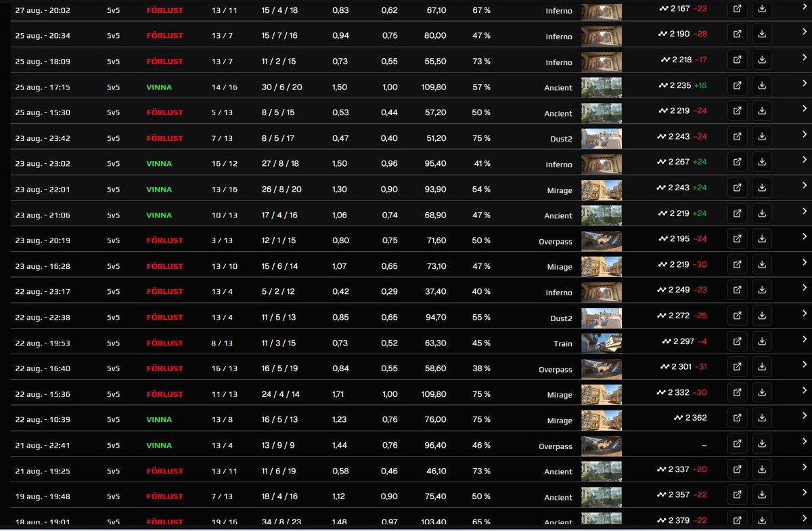Click the date '27 aug. - 20:02'
Screen dimensions: 812x531
43,11
